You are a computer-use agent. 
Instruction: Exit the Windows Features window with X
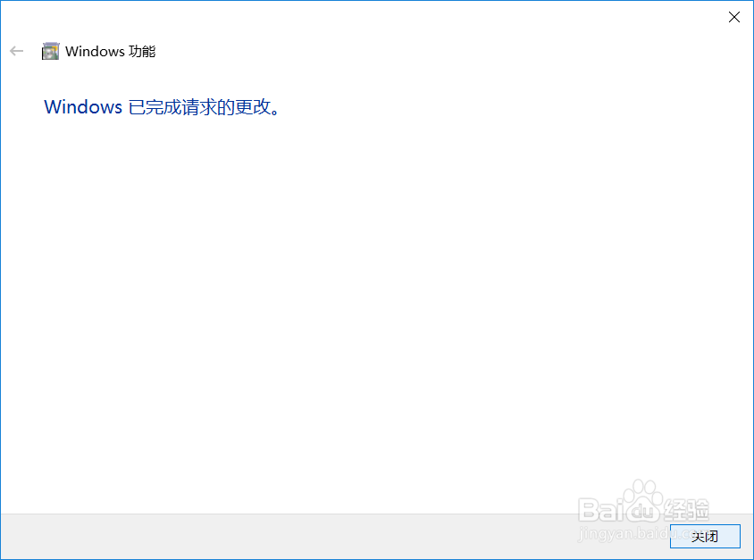(x=733, y=17)
